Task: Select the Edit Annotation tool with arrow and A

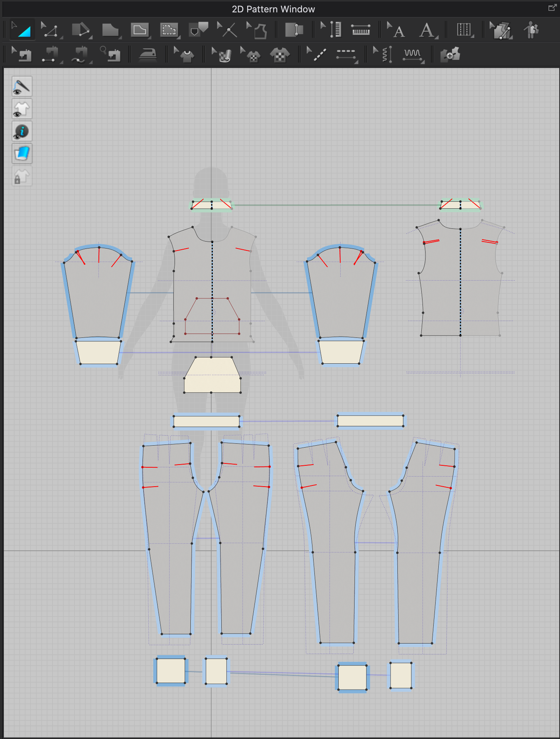Action: click(x=396, y=30)
